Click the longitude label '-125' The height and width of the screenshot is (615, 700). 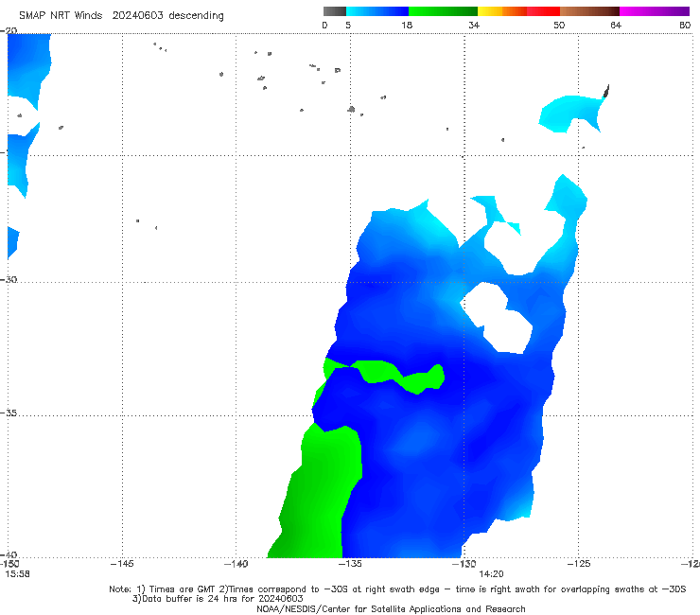point(579,564)
